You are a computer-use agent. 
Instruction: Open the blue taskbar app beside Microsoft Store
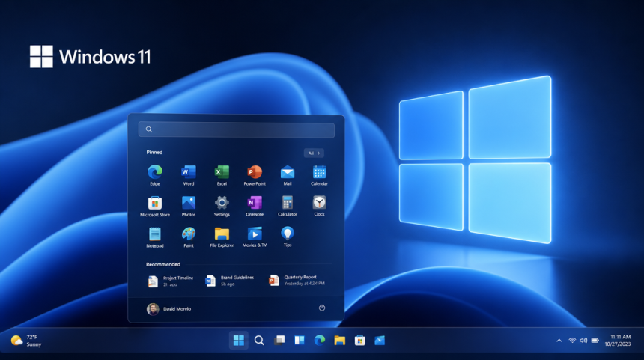(x=380, y=341)
